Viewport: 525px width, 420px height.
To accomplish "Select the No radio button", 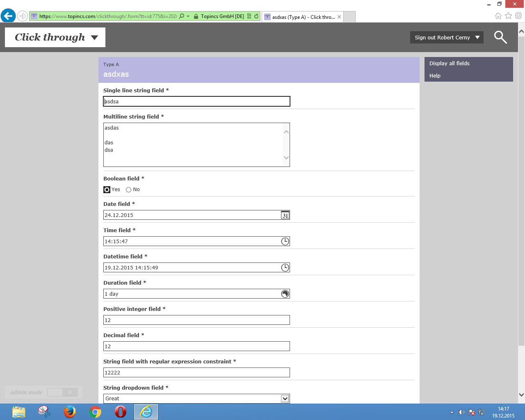I will coord(129,189).
